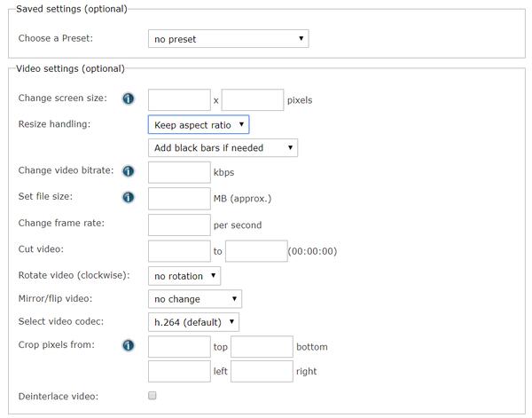Image resolution: width=532 pixels, height=418 pixels.
Task: Open the Rotate video rotation dropdown
Action: point(184,276)
